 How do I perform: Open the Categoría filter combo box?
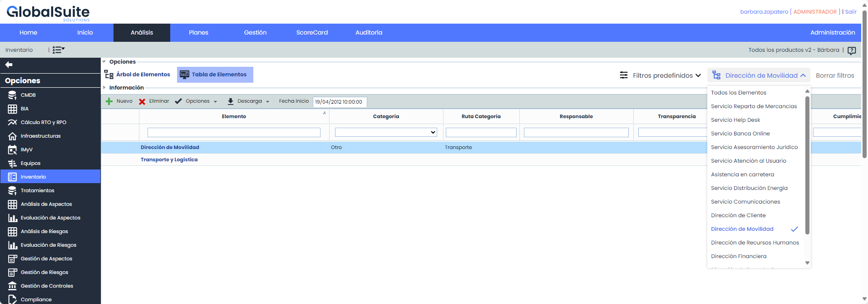tap(386, 132)
